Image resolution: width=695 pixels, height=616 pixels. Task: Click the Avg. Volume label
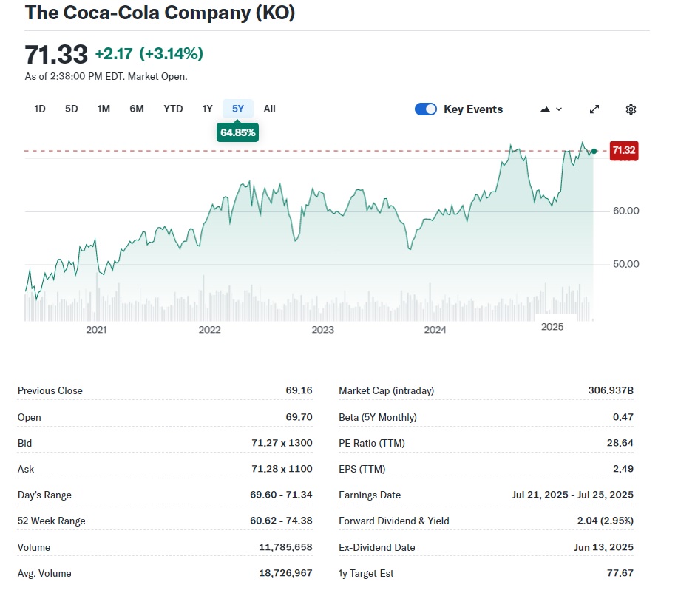[x=44, y=573]
